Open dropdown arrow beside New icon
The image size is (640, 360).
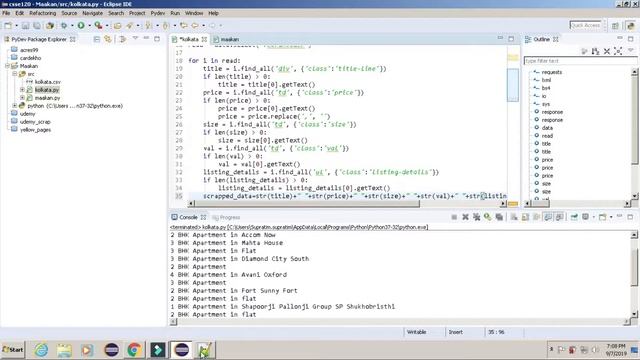[x=16, y=26]
